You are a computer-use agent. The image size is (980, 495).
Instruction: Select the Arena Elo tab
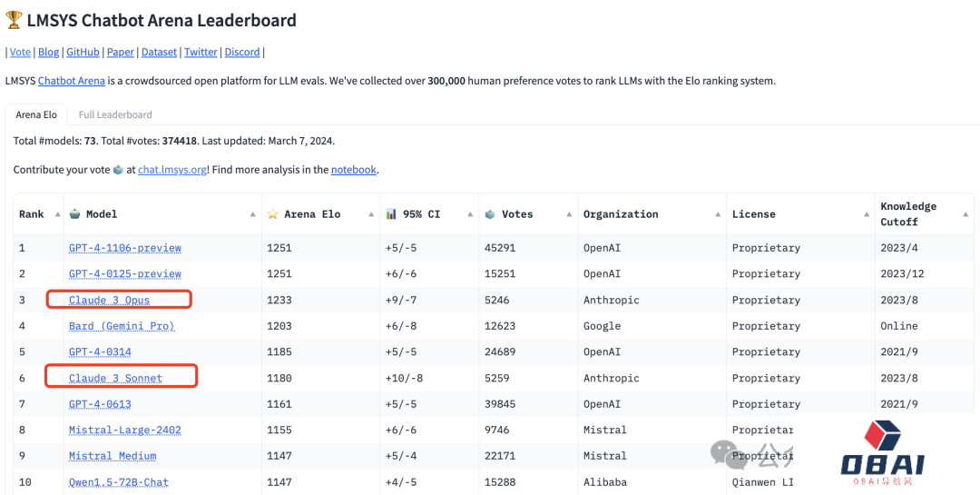(36, 115)
